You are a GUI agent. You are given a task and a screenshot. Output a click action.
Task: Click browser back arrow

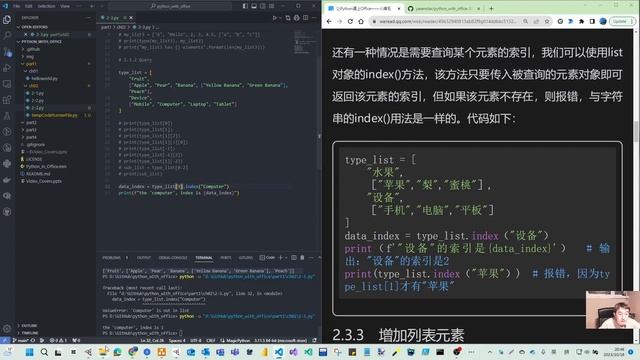click(329, 21)
